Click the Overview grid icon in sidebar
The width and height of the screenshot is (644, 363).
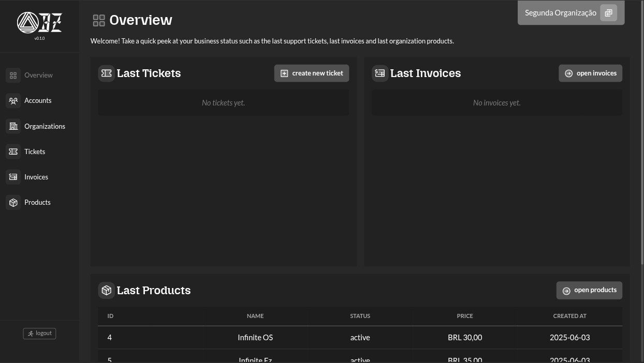click(x=13, y=75)
